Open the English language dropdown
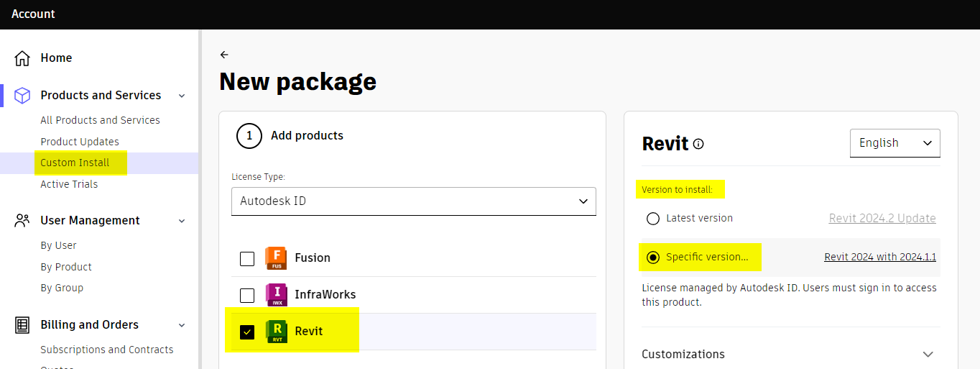The height and width of the screenshot is (369, 980). point(895,143)
